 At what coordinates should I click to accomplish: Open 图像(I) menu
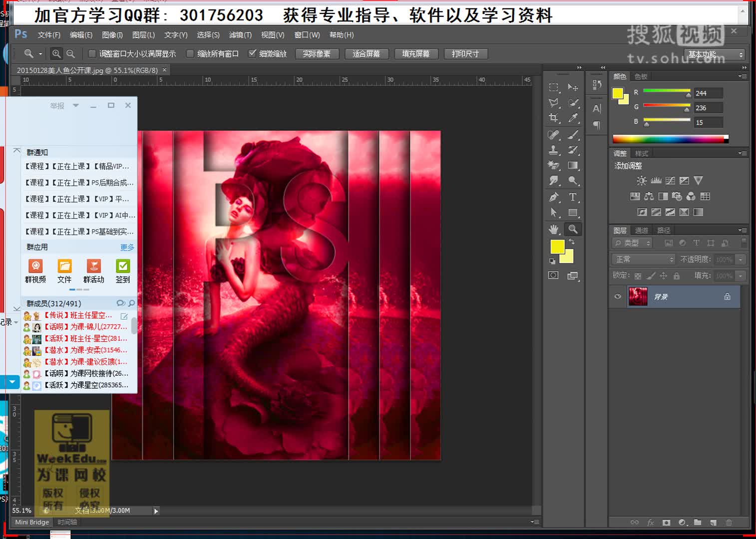(112, 35)
